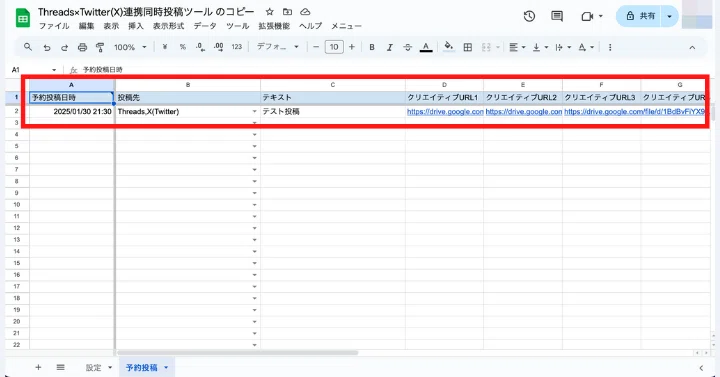Open the text color picker
Screen dimensions: 720x377
426,47
